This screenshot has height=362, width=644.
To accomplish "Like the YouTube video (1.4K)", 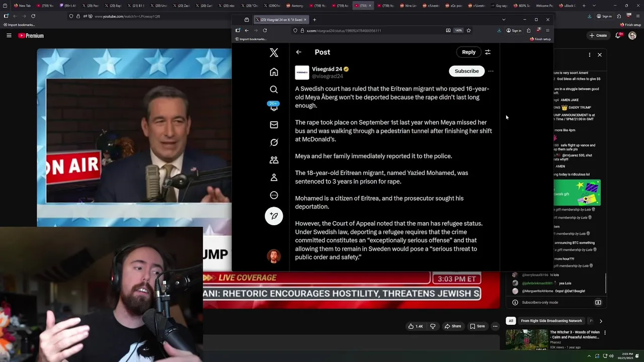I will (x=416, y=326).
